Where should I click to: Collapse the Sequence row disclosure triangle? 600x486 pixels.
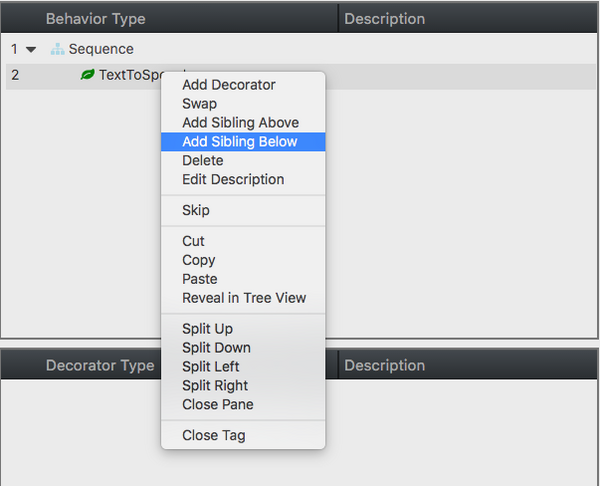(x=32, y=49)
